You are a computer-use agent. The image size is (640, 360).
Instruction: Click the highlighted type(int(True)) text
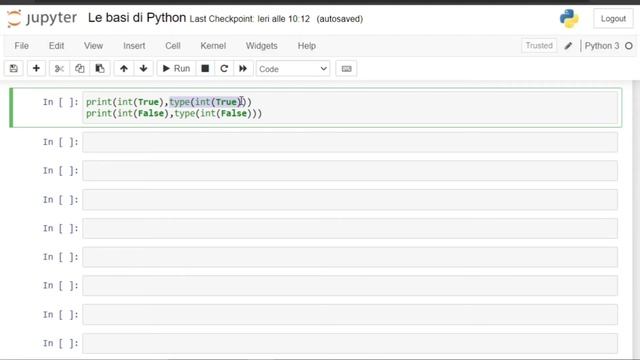(x=207, y=102)
